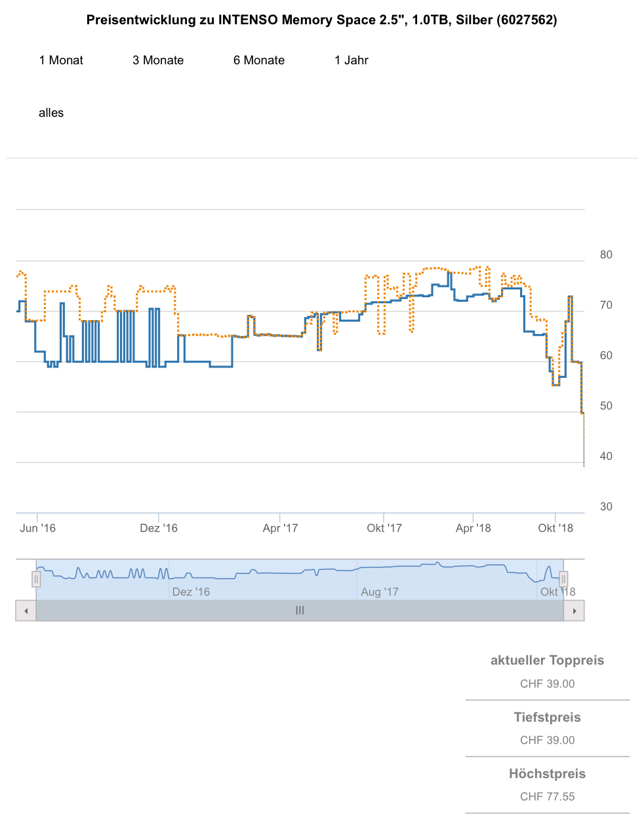The image size is (644, 828).
Task: Click the Okt '17 x-axis label
Action: pyautogui.click(x=384, y=528)
